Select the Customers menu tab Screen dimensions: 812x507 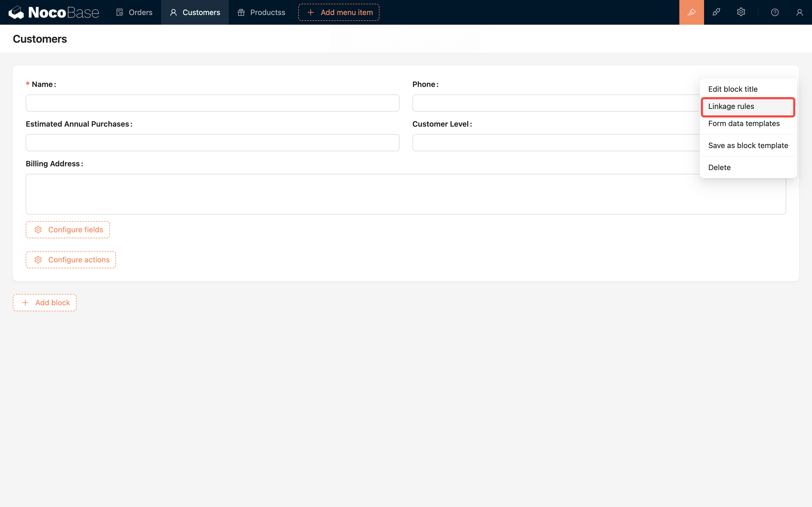click(195, 12)
